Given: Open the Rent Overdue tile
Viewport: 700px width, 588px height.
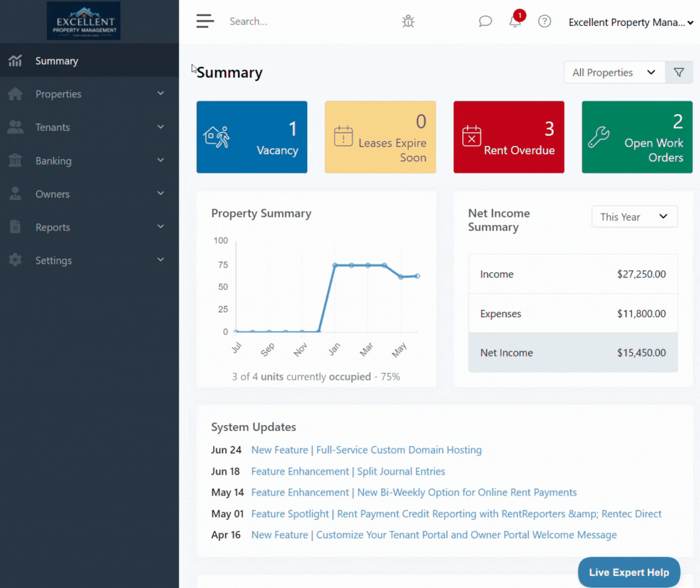Looking at the screenshot, I should [x=508, y=137].
